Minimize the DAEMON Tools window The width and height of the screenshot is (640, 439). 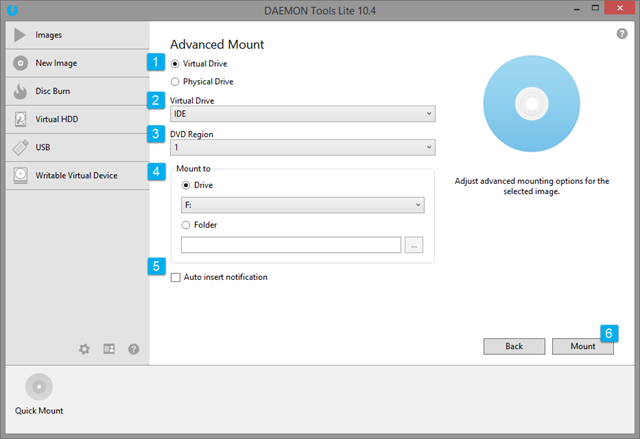(577, 9)
